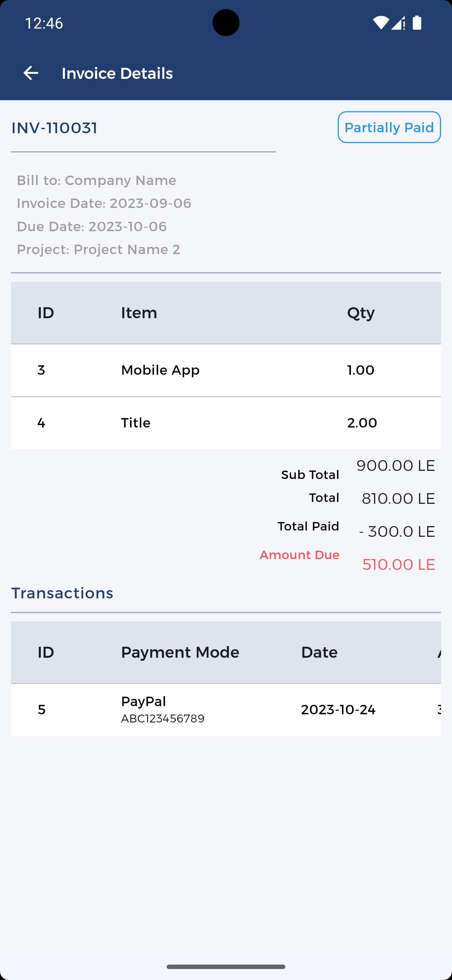
Task: Tap the back arrow icon
Action: [x=31, y=73]
